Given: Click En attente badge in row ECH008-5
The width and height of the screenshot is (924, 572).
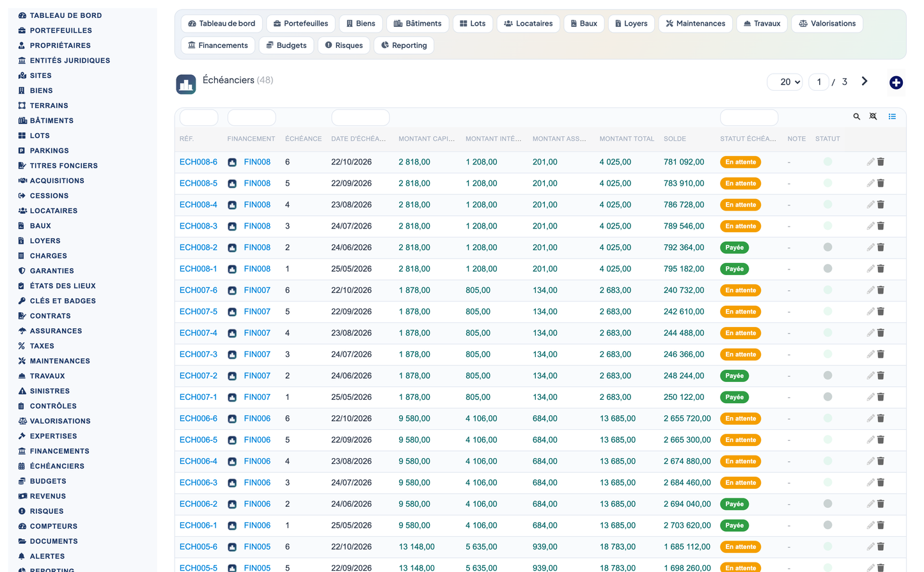Looking at the screenshot, I should click(740, 184).
